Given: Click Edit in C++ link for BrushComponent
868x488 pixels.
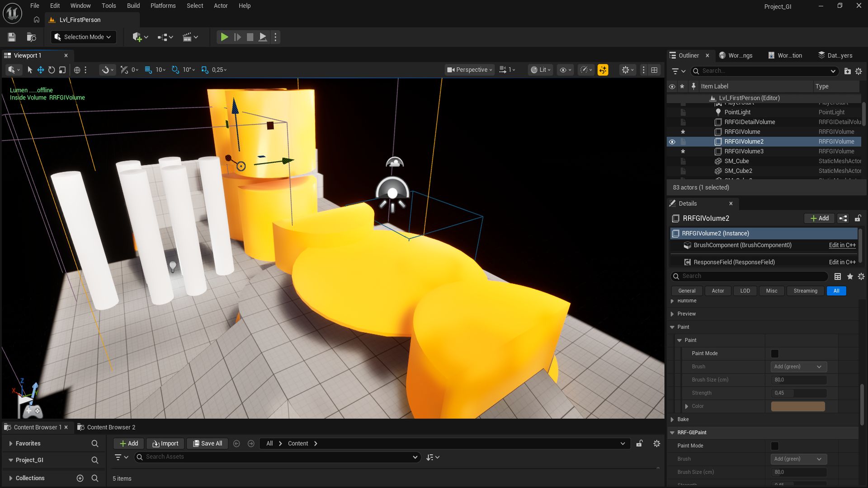Looking at the screenshot, I should [x=842, y=245].
